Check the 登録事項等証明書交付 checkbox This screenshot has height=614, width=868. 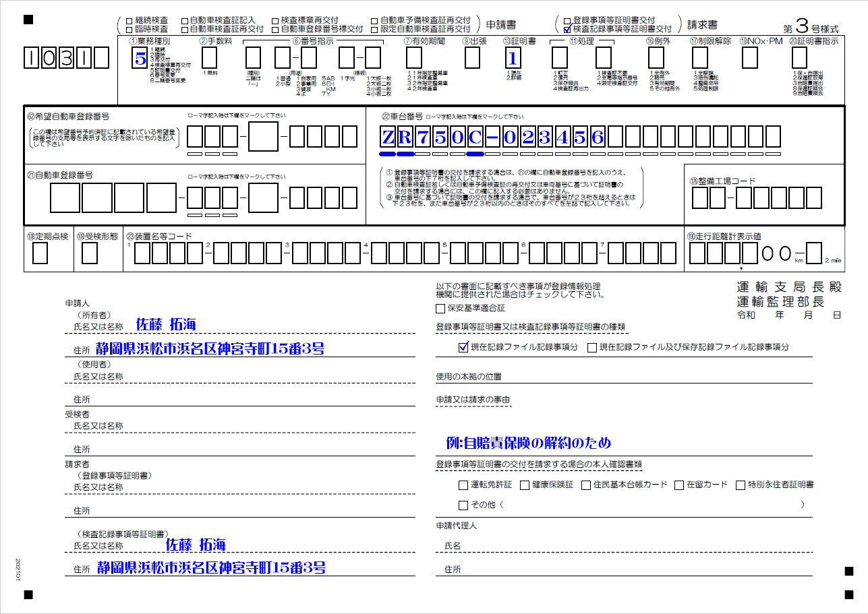coord(567,21)
